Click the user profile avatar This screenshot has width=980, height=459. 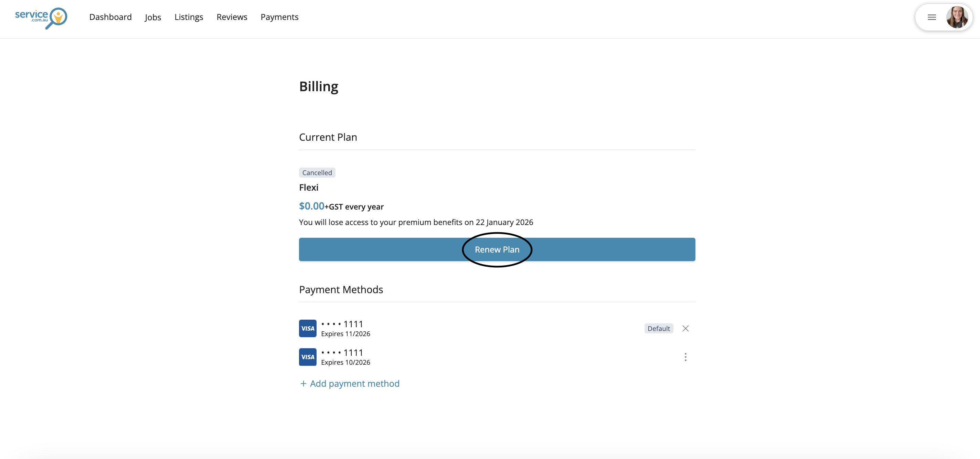pos(957,17)
